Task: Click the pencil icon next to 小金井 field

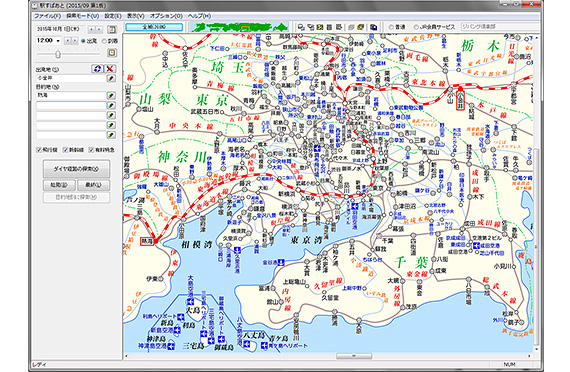Action: (111, 78)
